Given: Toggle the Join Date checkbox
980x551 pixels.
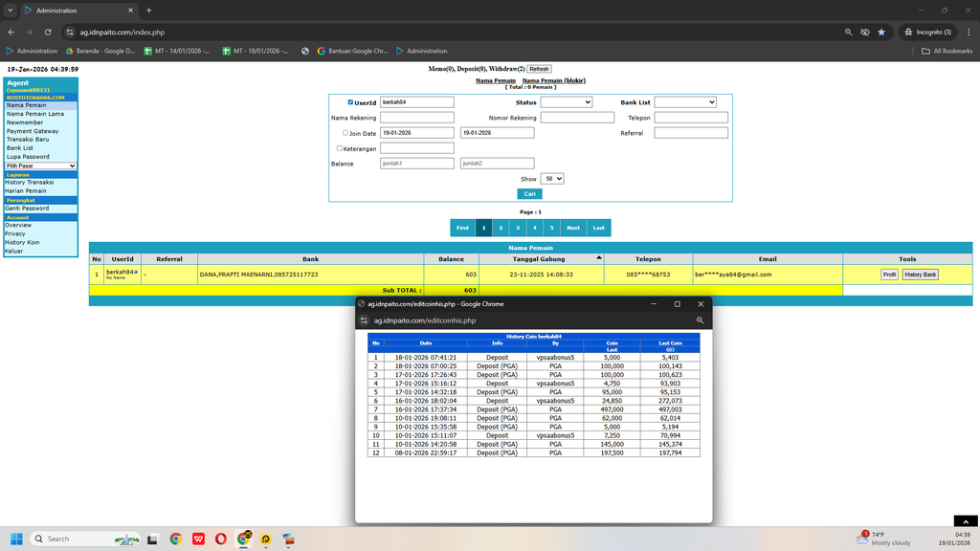Looking at the screenshot, I should click(345, 133).
